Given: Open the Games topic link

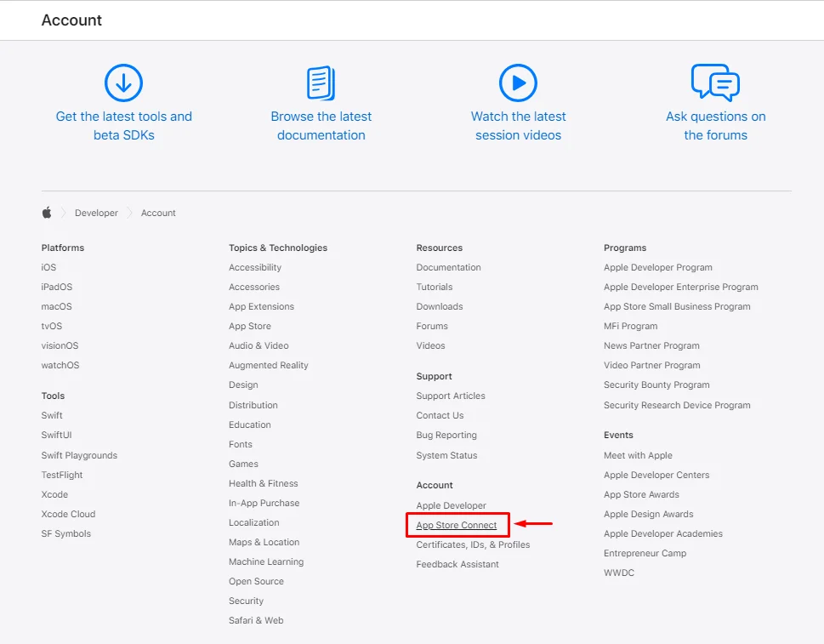Looking at the screenshot, I should coord(243,464).
